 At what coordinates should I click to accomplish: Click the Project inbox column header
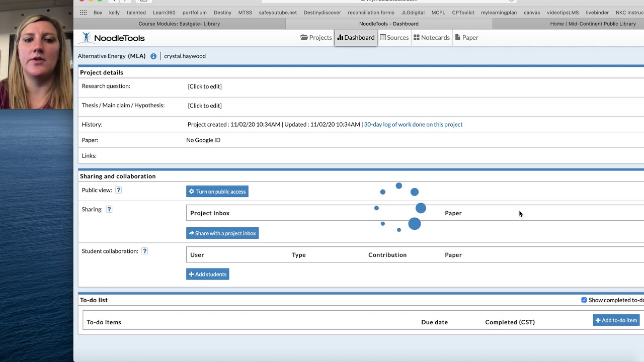point(210,213)
